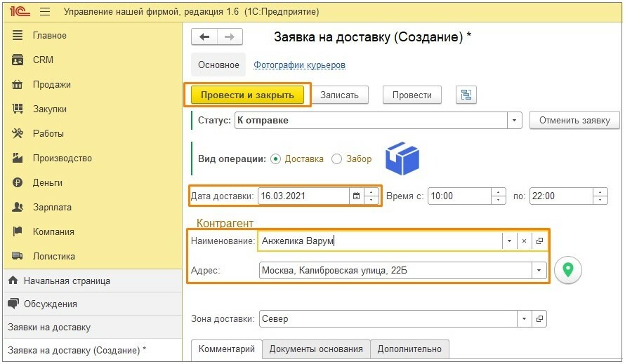Open the document structure icon button
The height and width of the screenshot is (364, 625).
pos(466,95)
